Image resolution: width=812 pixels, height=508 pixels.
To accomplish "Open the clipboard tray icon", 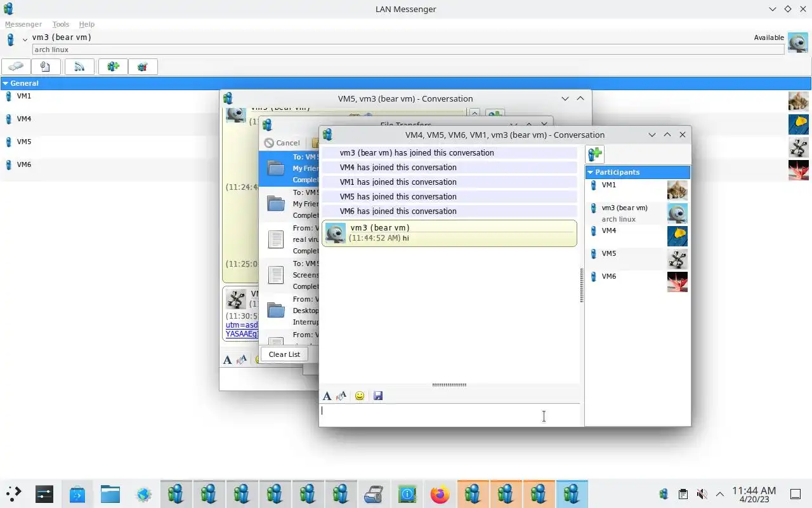I will click(x=683, y=494).
